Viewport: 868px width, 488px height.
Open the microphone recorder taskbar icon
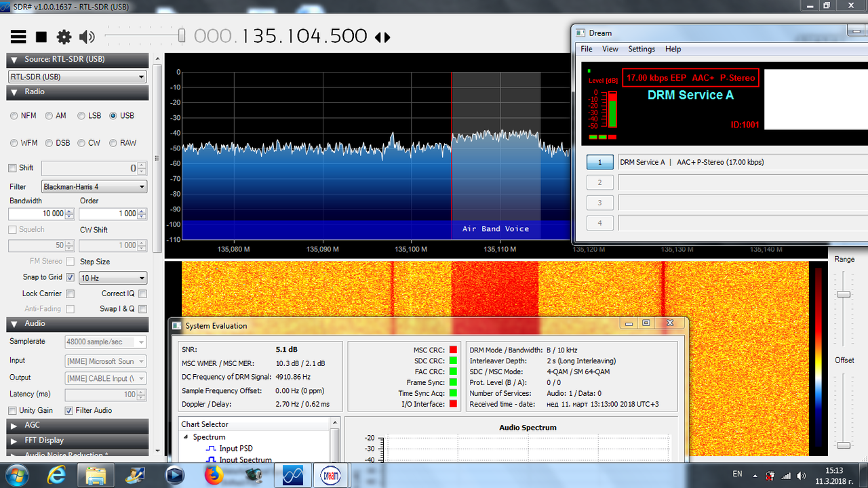(253, 475)
